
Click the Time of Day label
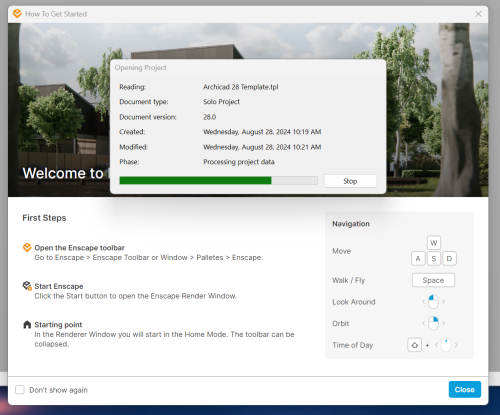(x=352, y=345)
